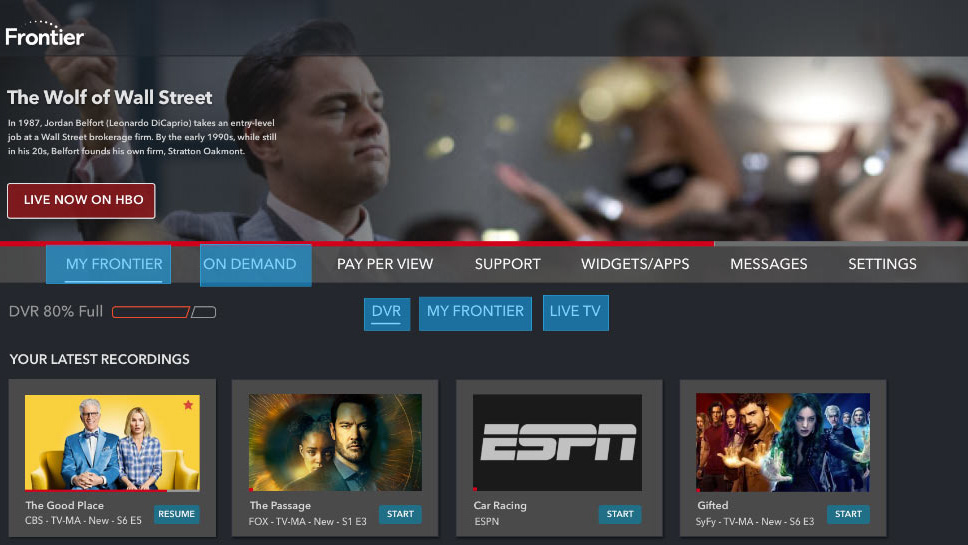968x545 pixels.
Task: Click the 'YOUR LATEST RECORDINGS' heading
Action: (99, 359)
